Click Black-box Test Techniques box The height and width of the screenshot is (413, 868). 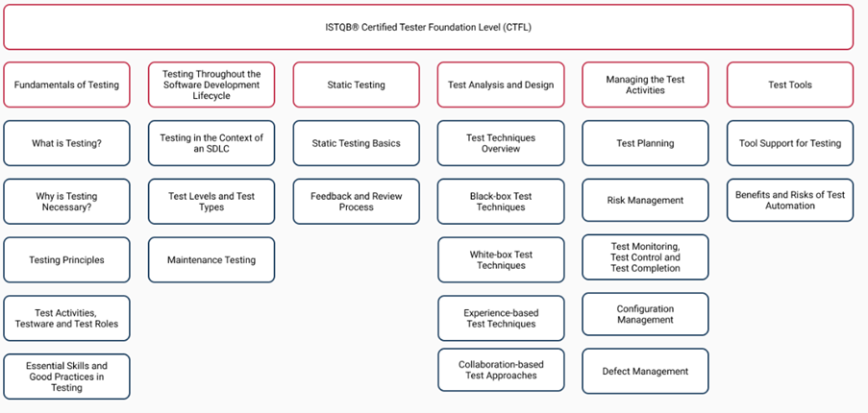tap(501, 202)
